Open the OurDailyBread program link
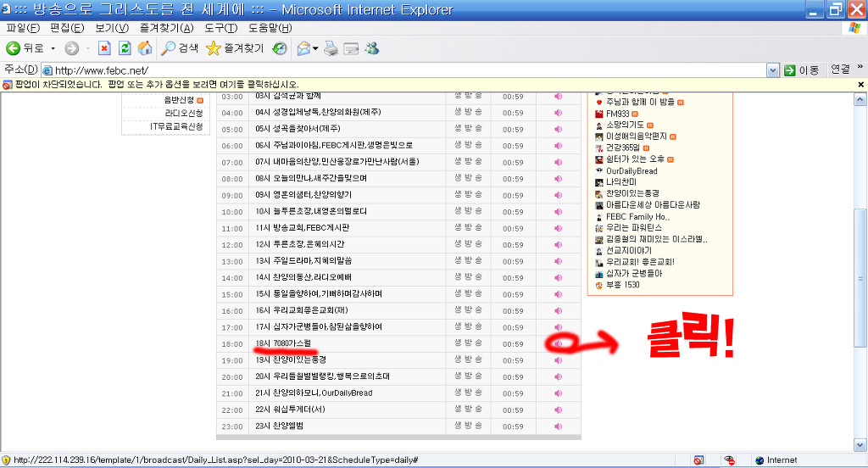 point(631,170)
